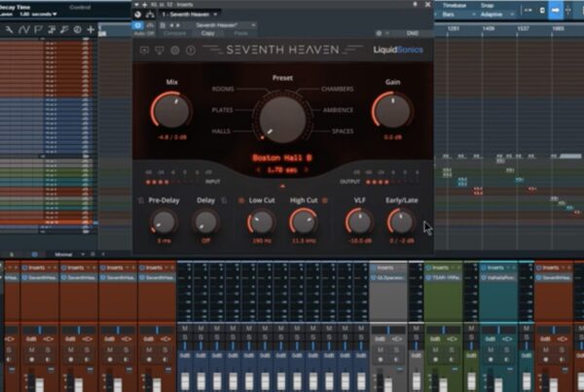Open the '1 - Seventh Heaven' plugin dropdown
The width and height of the screenshot is (584, 392).
[189, 15]
